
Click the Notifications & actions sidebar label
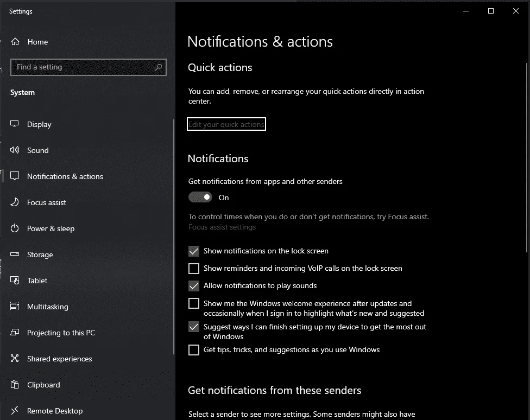pyautogui.click(x=65, y=176)
